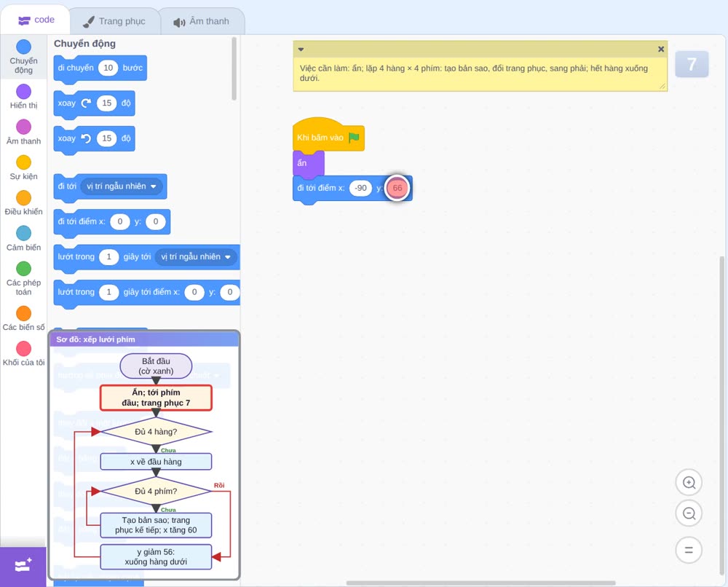Select the Khối của tôi category circle
728x587 pixels.
24,348
